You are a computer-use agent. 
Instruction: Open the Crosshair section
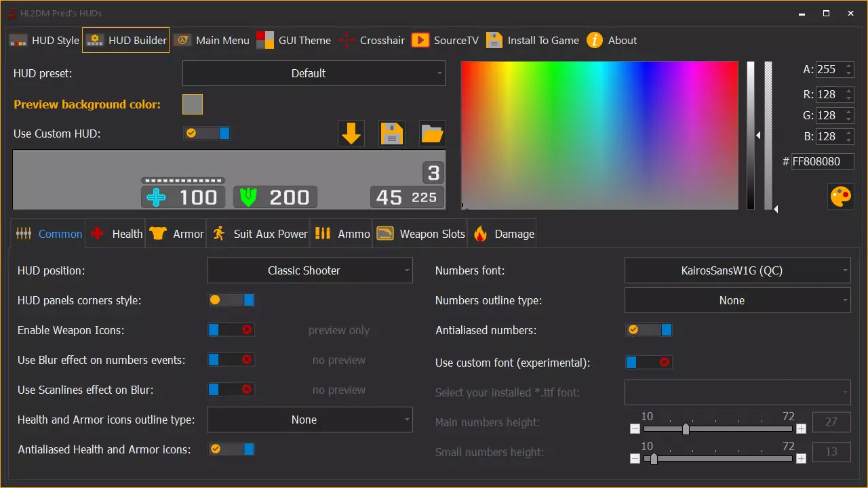[372, 41]
